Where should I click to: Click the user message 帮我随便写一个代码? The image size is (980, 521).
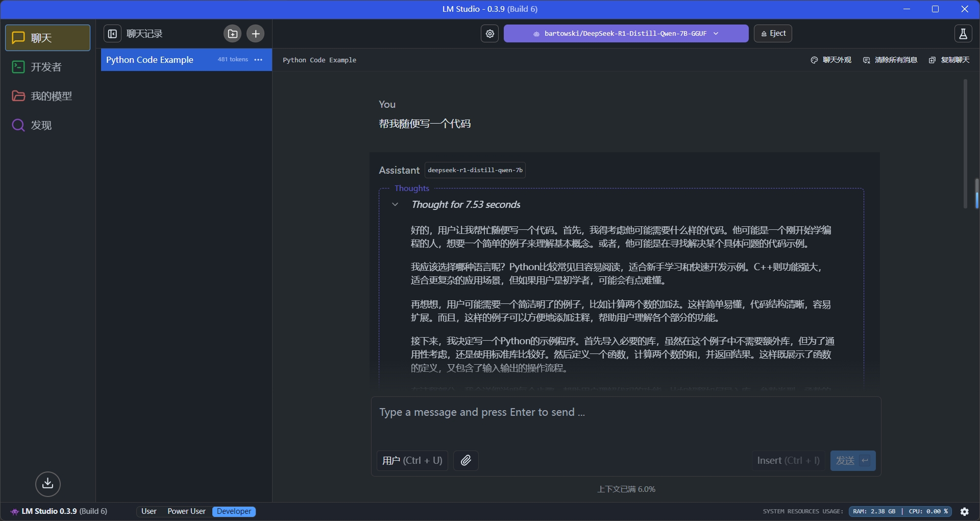coord(425,124)
